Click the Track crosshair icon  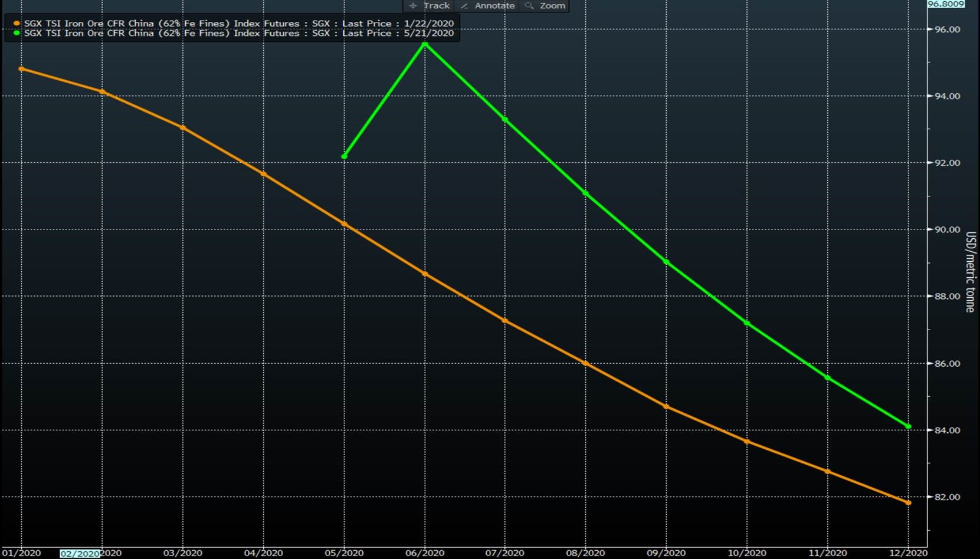pos(413,5)
